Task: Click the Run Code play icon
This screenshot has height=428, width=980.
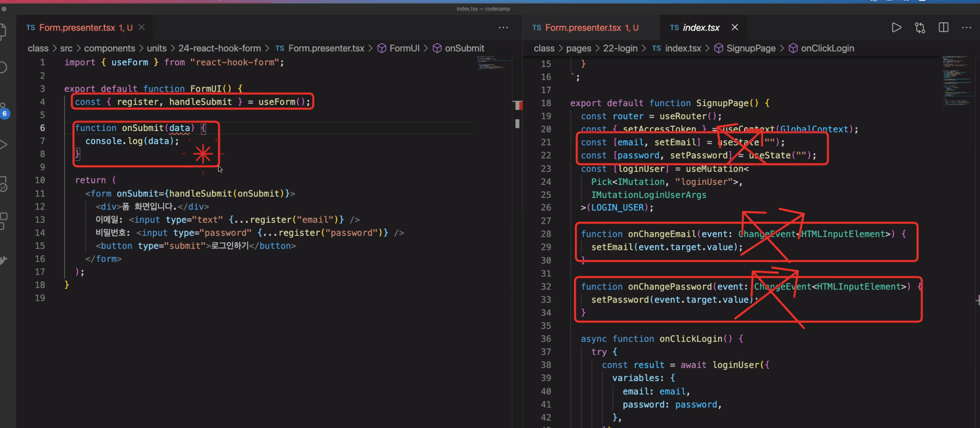Action: coord(896,28)
